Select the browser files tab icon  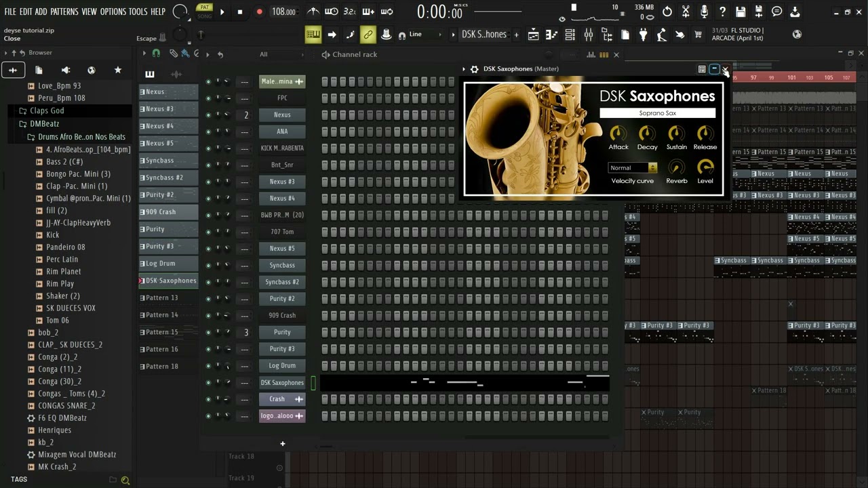39,70
